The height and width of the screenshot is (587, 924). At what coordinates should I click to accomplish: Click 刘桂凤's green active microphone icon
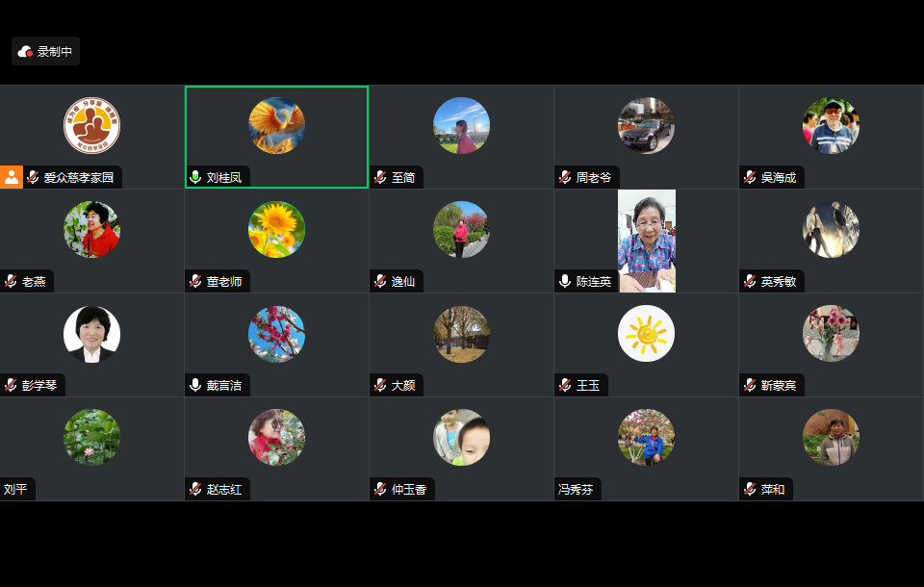(x=195, y=177)
